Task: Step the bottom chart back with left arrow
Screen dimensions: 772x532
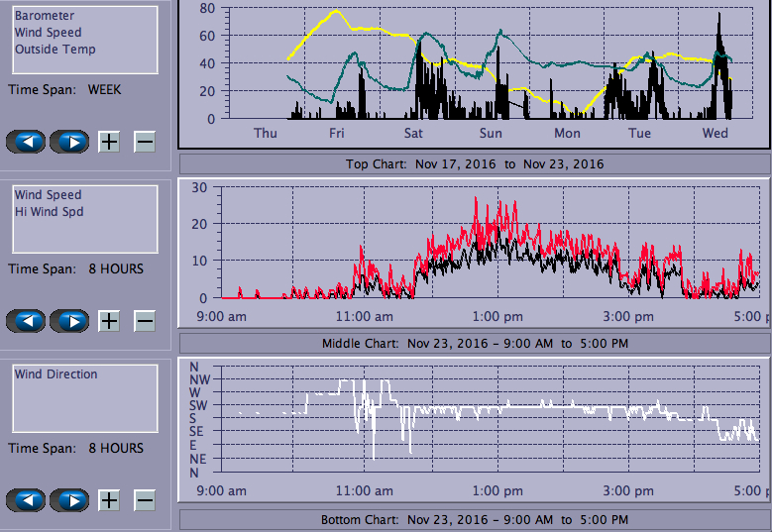Action: tap(27, 500)
